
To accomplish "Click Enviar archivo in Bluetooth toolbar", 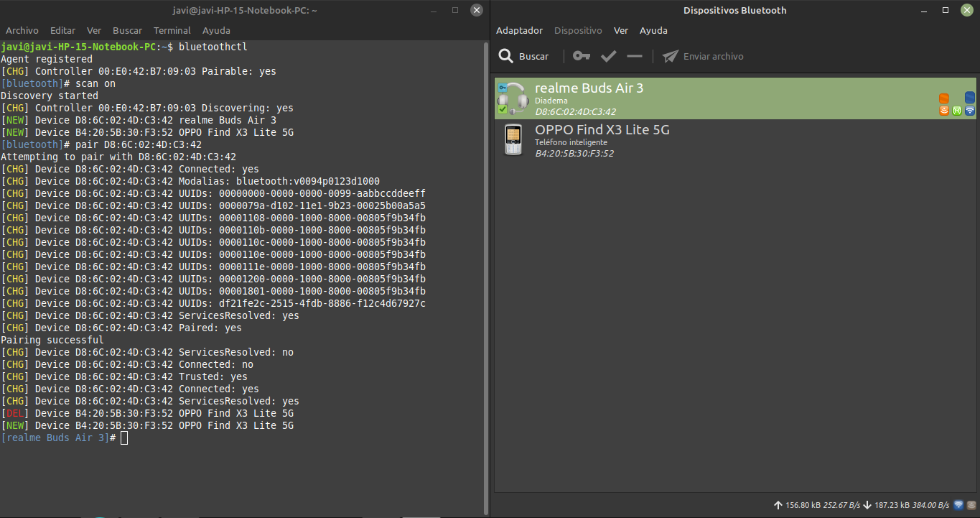I will 703,56.
